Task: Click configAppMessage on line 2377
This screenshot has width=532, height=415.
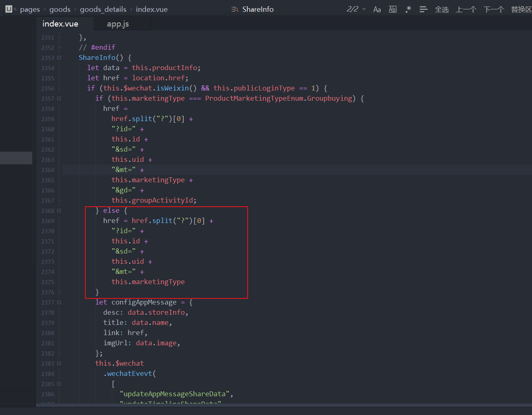Action: tap(144, 302)
